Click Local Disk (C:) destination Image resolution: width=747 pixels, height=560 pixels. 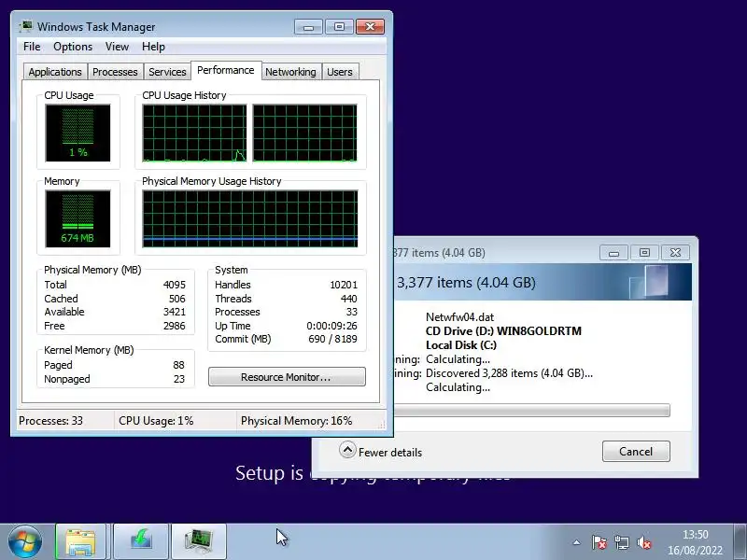(461, 345)
